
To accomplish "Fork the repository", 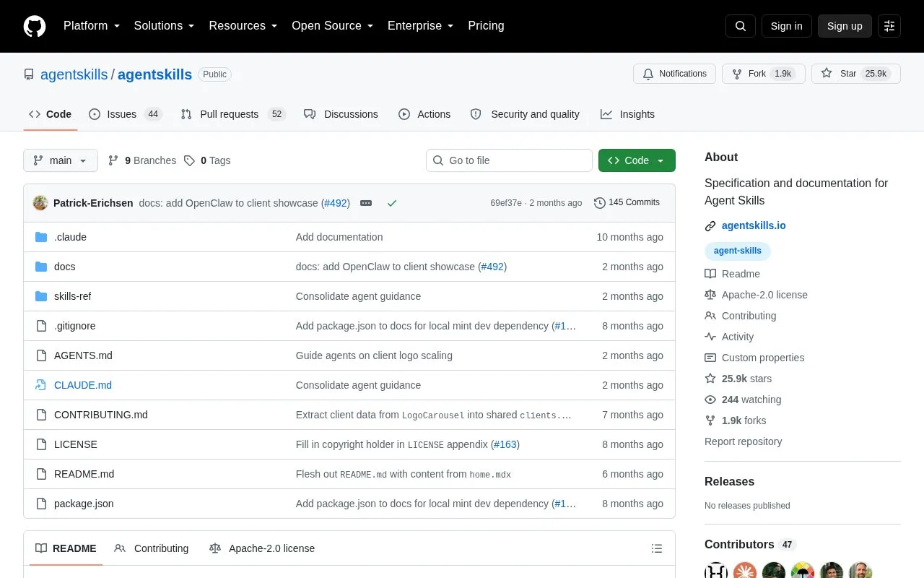I will pos(764,74).
